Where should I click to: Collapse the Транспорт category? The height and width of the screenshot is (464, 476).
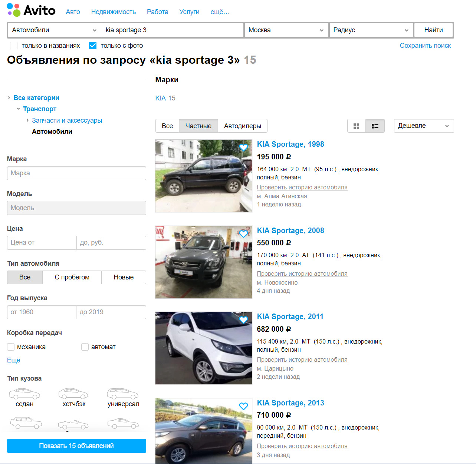(39, 109)
